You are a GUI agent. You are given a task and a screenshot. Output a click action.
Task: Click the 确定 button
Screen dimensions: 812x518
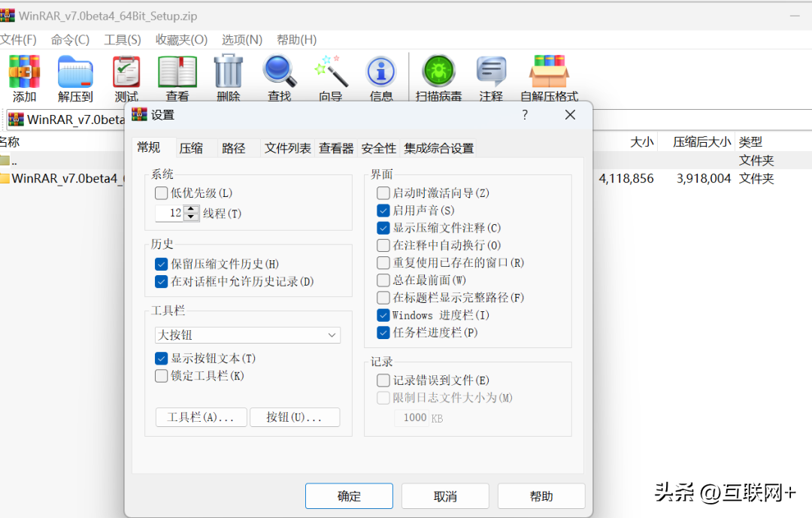[x=349, y=496]
